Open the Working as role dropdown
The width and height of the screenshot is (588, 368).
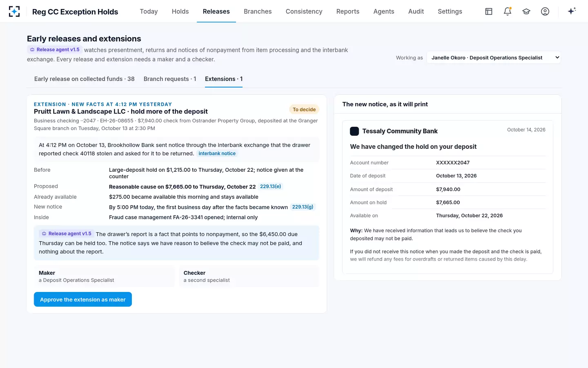(494, 58)
